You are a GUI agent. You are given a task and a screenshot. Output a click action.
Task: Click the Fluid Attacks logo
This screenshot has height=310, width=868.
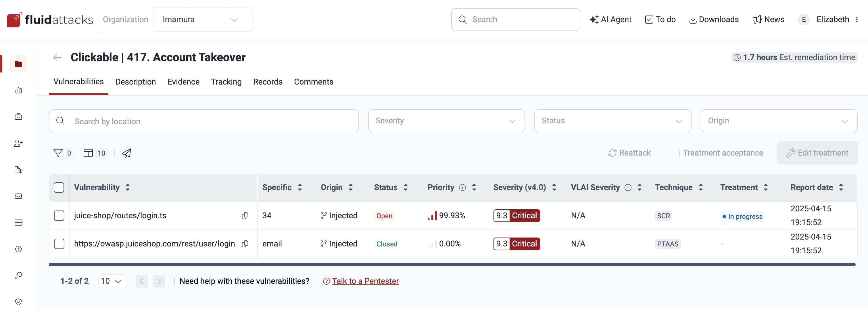click(x=50, y=20)
